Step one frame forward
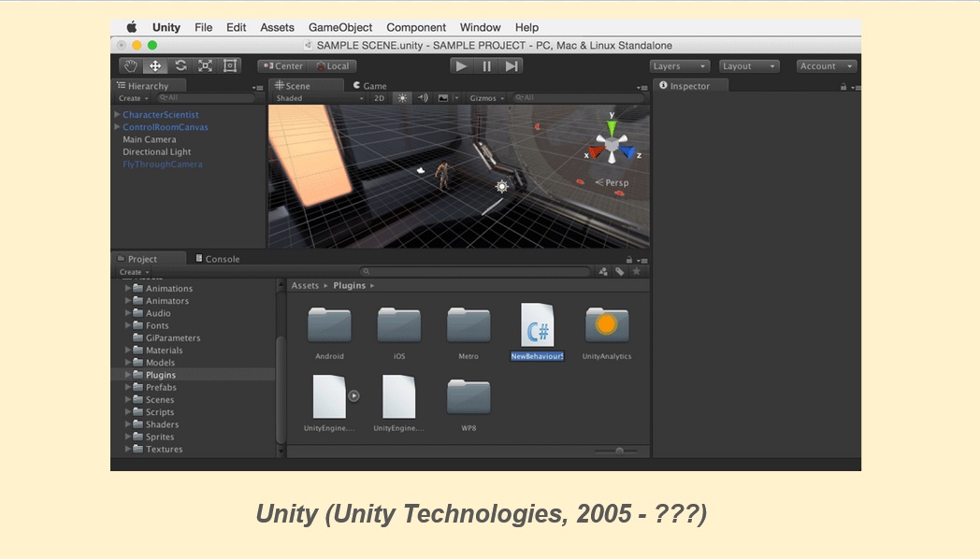 point(512,65)
